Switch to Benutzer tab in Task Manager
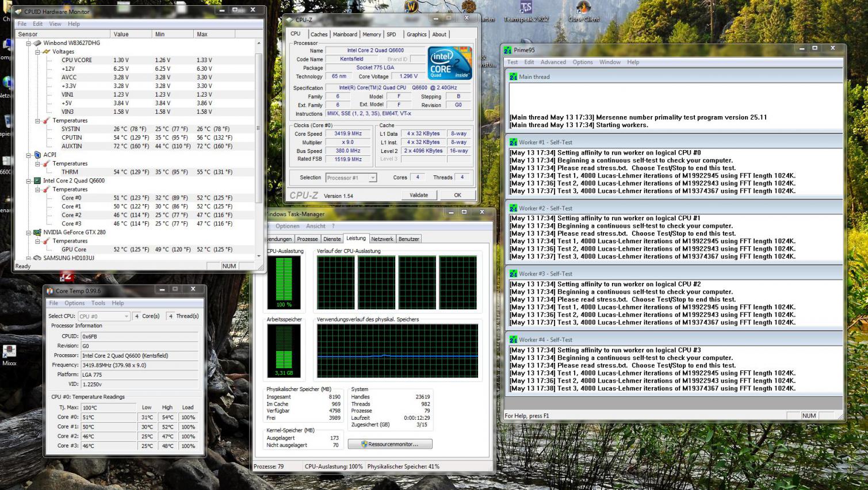The width and height of the screenshot is (868, 490). click(409, 239)
